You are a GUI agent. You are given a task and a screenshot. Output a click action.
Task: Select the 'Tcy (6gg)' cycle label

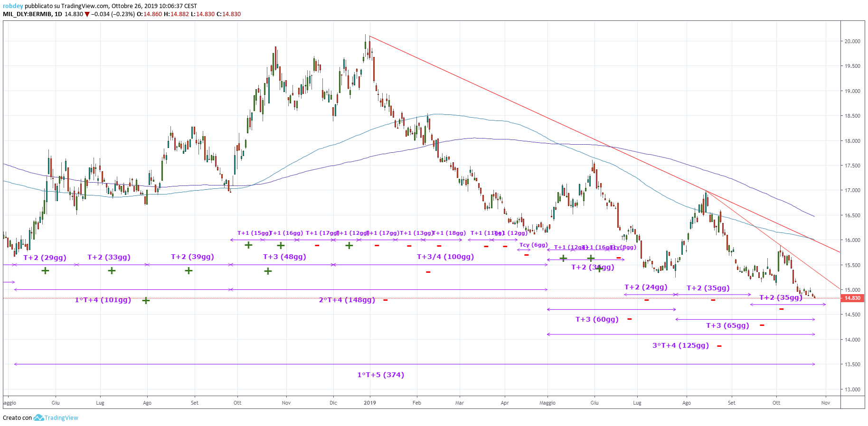pyautogui.click(x=533, y=245)
